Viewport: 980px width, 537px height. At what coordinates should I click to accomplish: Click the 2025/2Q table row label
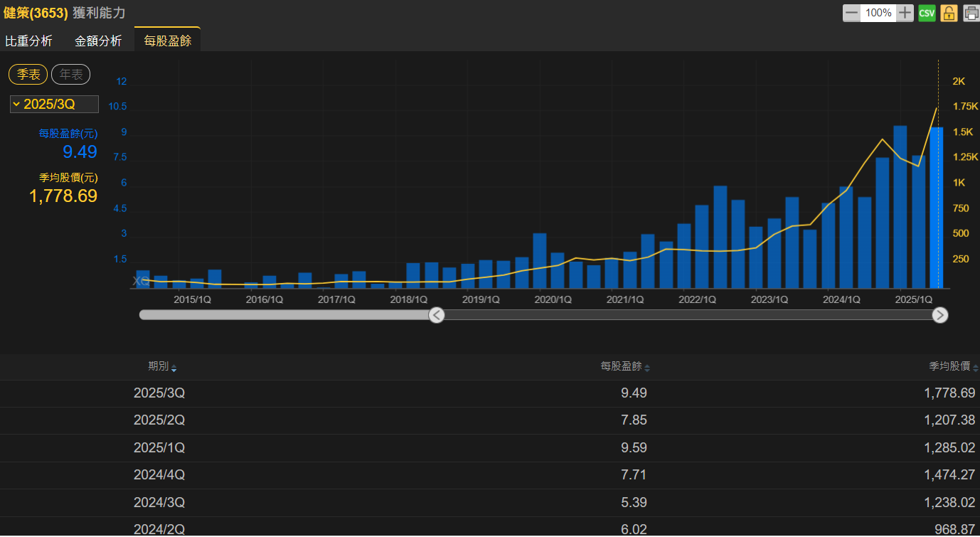pyautogui.click(x=159, y=420)
